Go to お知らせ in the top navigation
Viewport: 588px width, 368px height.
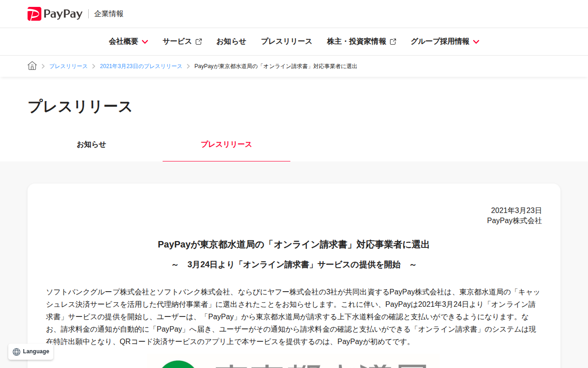point(231,41)
